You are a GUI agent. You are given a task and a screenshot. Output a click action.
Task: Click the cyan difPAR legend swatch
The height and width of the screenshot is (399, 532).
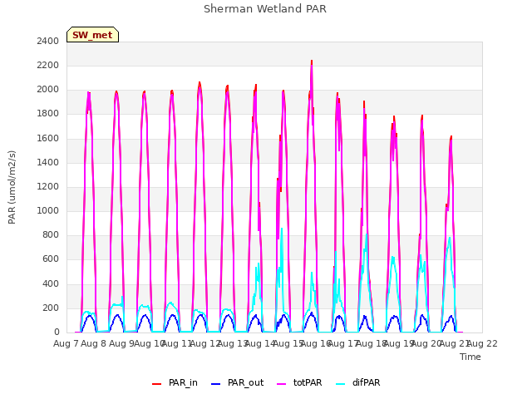[340, 384]
